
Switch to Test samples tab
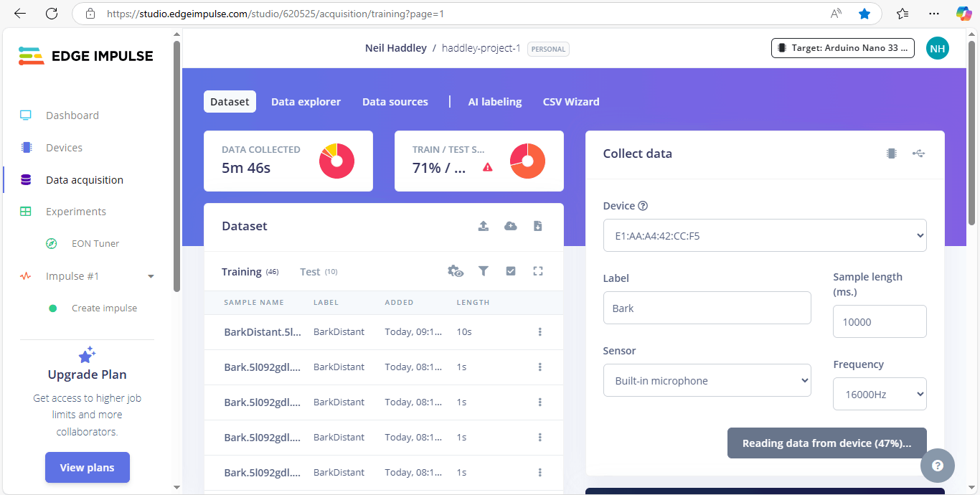(x=319, y=272)
